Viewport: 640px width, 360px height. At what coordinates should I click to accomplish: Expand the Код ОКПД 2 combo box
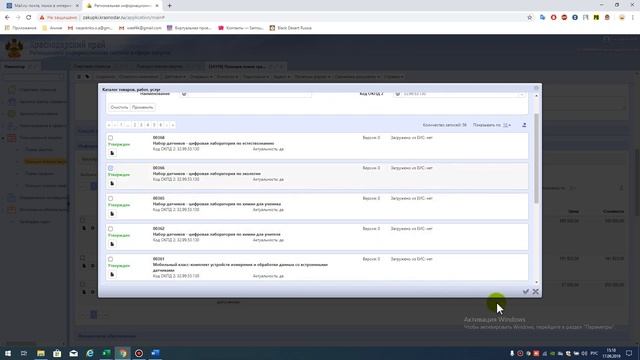521,94
